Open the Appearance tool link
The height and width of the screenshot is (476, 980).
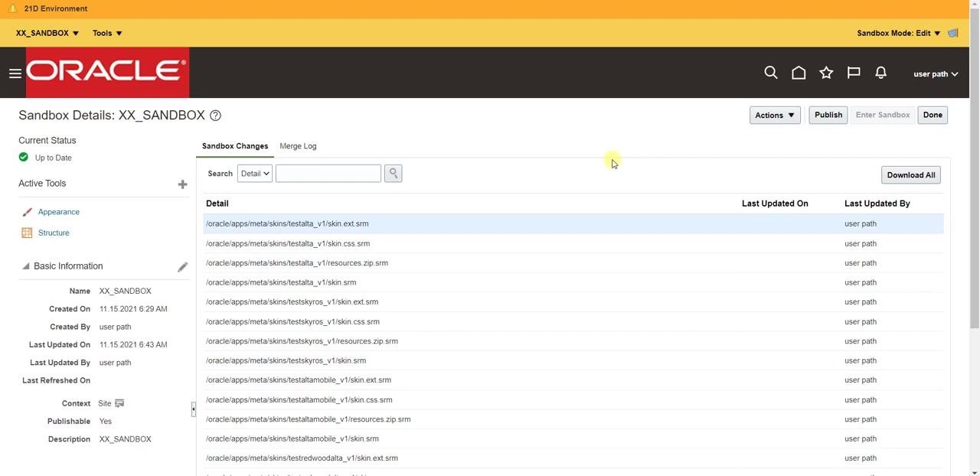click(x=59, y=212)
